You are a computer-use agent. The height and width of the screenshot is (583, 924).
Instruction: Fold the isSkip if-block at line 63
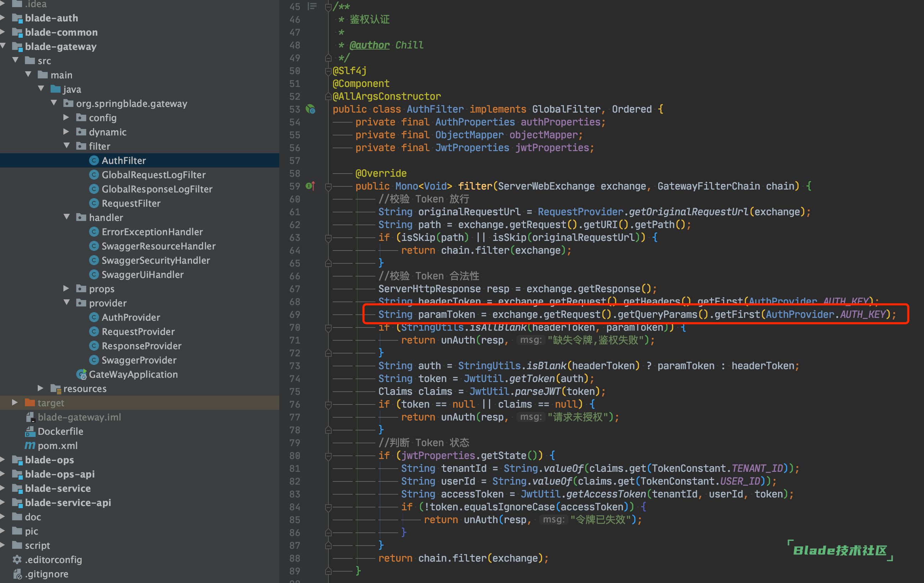[x=328, y=238]
